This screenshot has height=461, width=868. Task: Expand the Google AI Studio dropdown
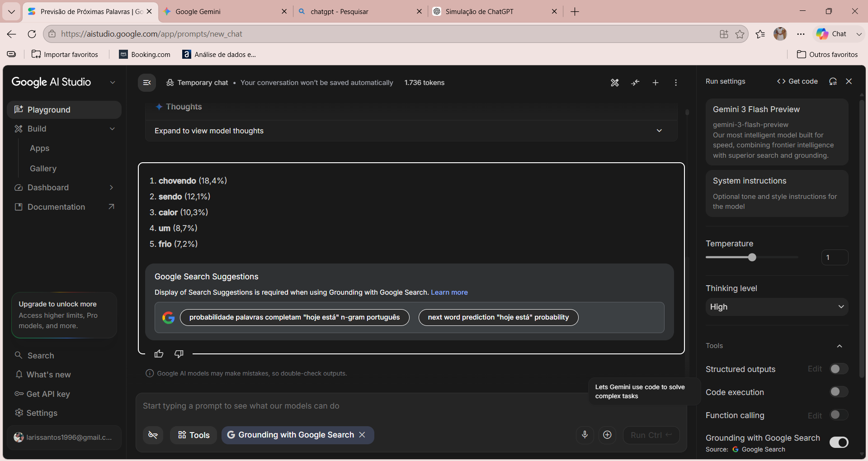(113, 82)
